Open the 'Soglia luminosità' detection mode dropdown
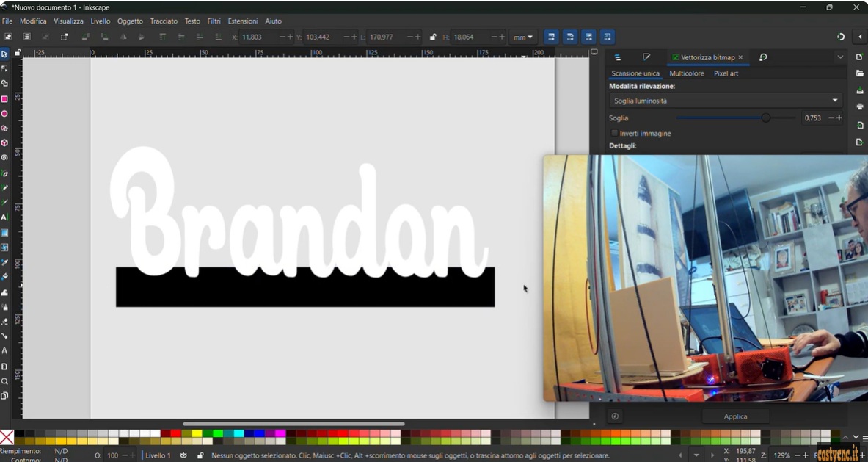This screenshot has width=868, height=462. (726, 101)
